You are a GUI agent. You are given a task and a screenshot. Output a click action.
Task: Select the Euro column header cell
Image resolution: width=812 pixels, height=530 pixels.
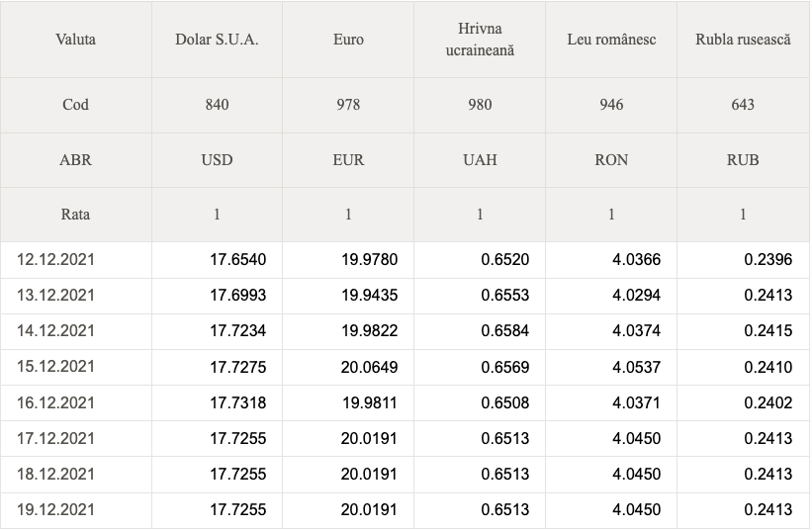[x=348, y=40]
